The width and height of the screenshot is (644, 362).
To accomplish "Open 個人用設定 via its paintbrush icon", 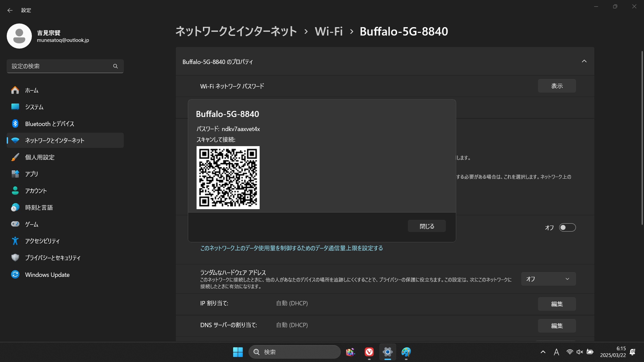I will [15, 157].
